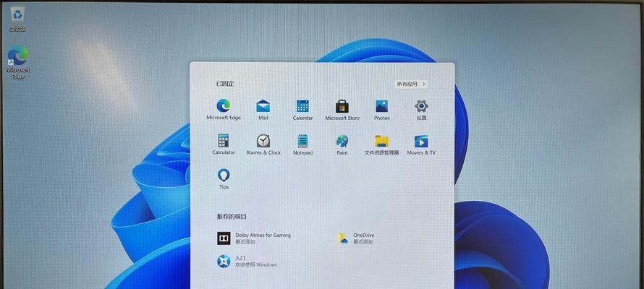This screenshot has width=644, height=289.
Task: Launch Movies & TV
Action: 421,144
